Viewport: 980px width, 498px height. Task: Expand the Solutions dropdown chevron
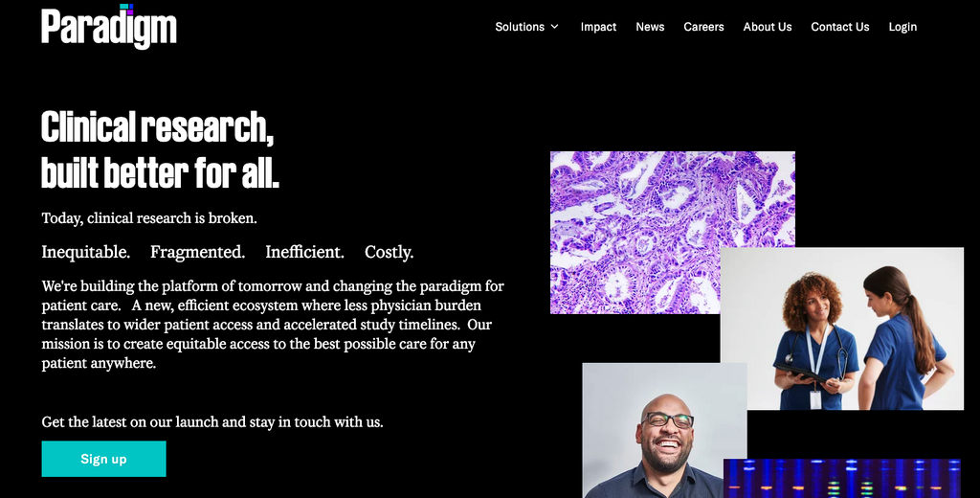[x=554, y=27]
